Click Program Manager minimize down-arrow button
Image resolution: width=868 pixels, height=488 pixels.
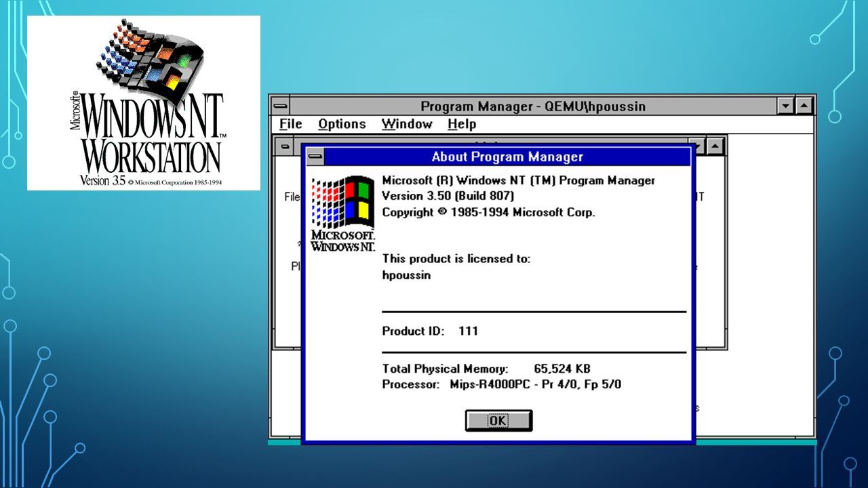pyautogui.click(x=786, y=106)
